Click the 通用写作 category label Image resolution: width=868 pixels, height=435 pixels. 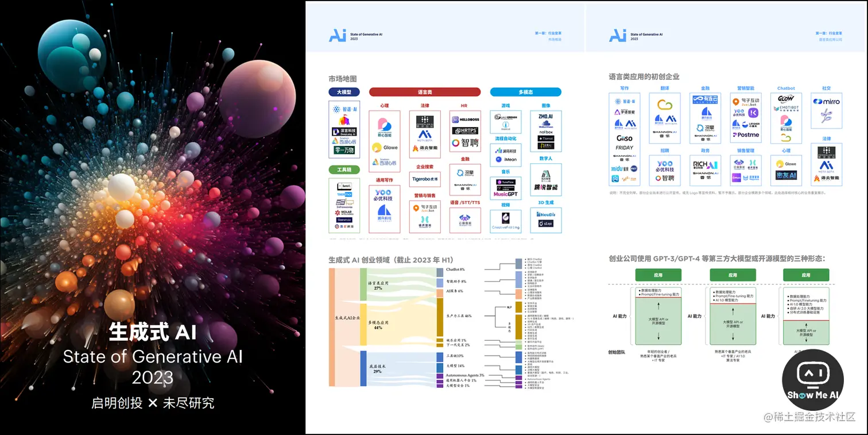click(385, 180)
